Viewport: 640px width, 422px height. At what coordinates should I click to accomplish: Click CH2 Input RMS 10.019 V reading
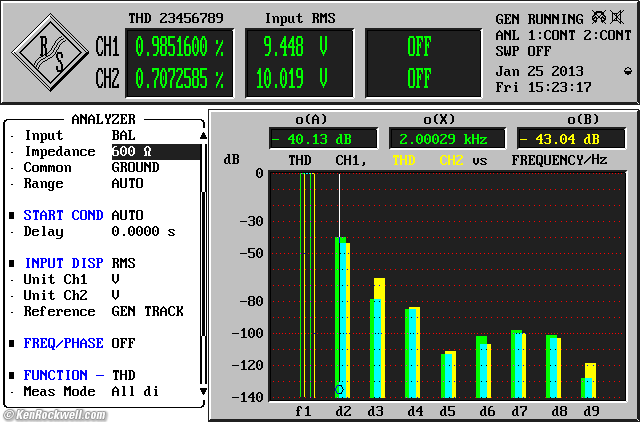point(292,79)
